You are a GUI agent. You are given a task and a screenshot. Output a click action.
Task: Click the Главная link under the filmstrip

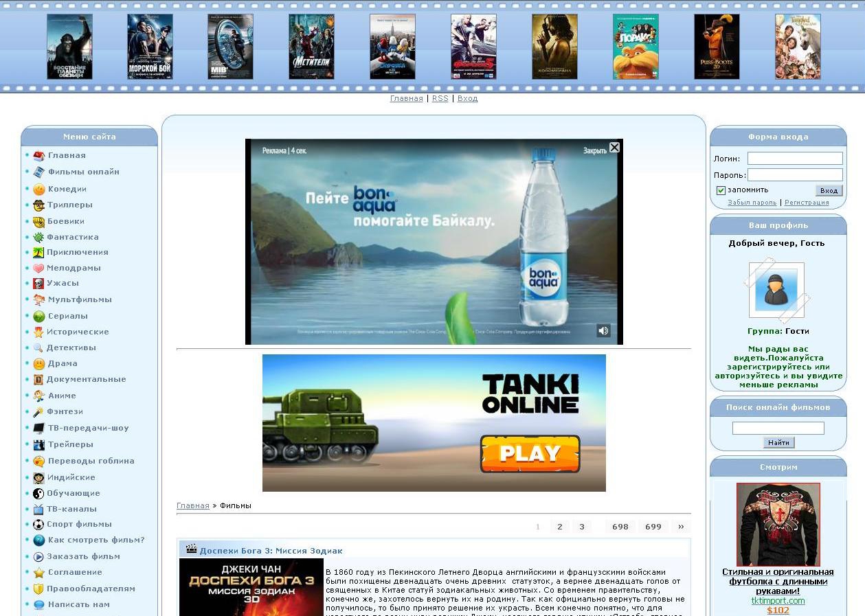(407, 98)
